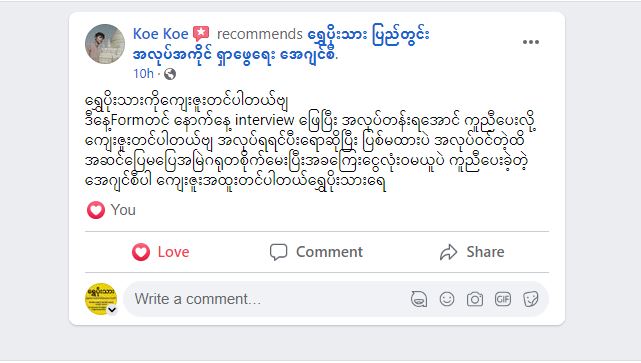Open the recommended agency page link
This screenshot has height=363, width=641.
(x=281, y=44)
